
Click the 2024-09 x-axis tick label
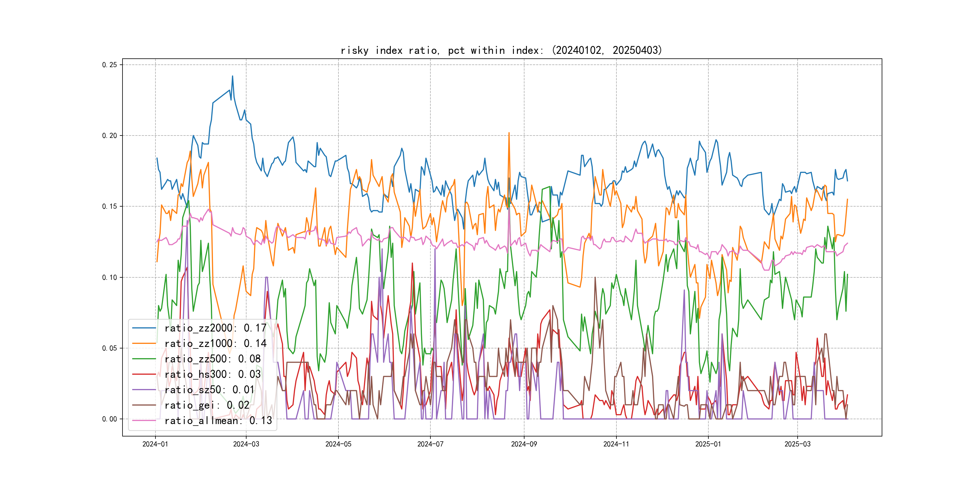524,444
